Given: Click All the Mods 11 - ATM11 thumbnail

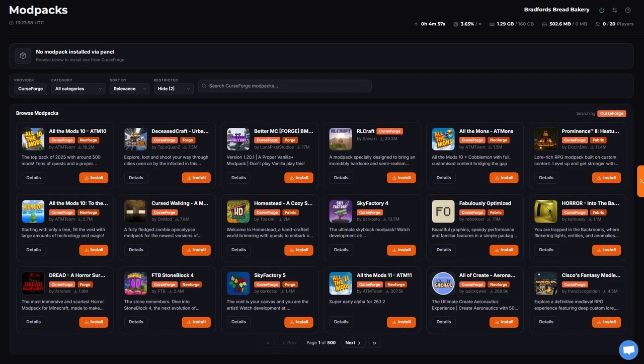Looking at the screenshot, I should (341, 283).
